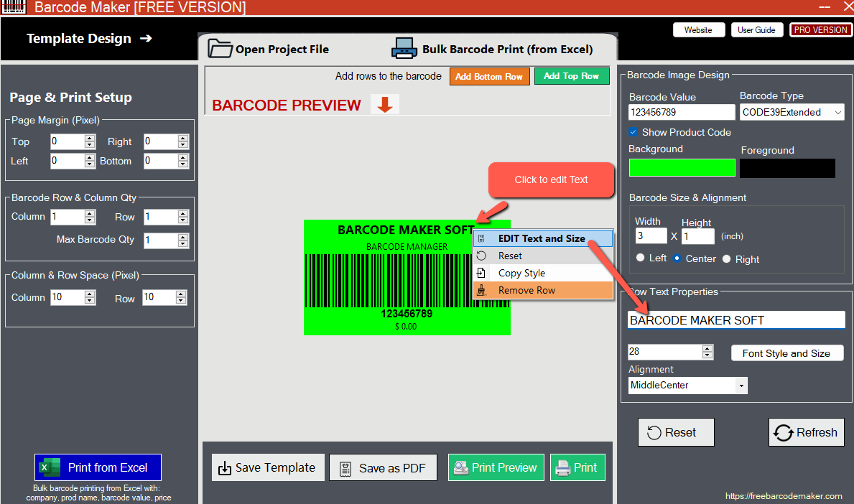Select the Right alignment radio button
Image resolution: width=854 pixels, height=504 pixels.
[x=727, y=259]
